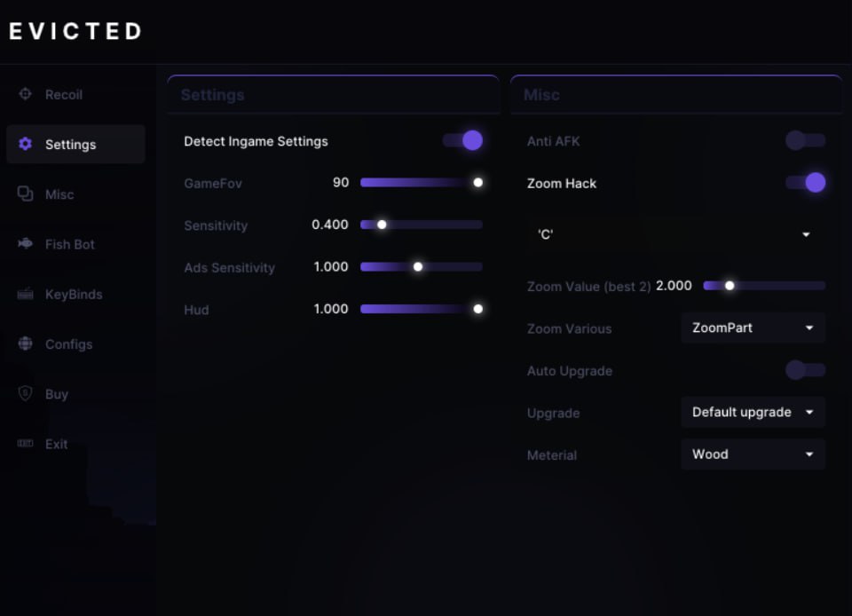Click the Fish Bot fish icon
This screenshot has height=616, width=852.
pyautogui.click(x=25, y=244)
